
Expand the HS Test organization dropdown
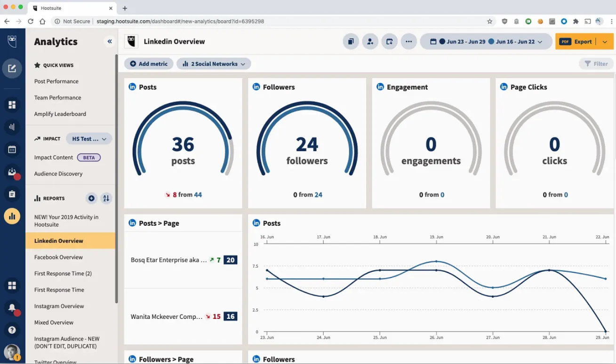(89, 139)
